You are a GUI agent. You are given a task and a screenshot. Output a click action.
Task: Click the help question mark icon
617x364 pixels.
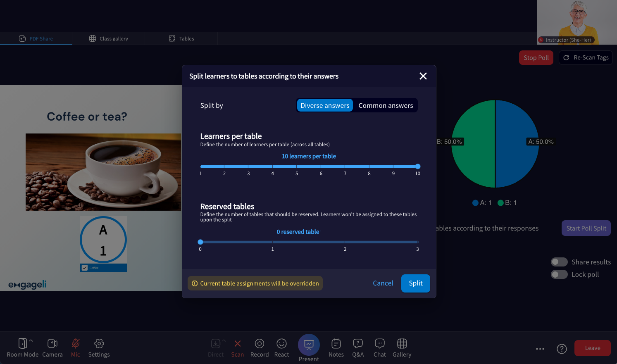(x=562, y=349)
